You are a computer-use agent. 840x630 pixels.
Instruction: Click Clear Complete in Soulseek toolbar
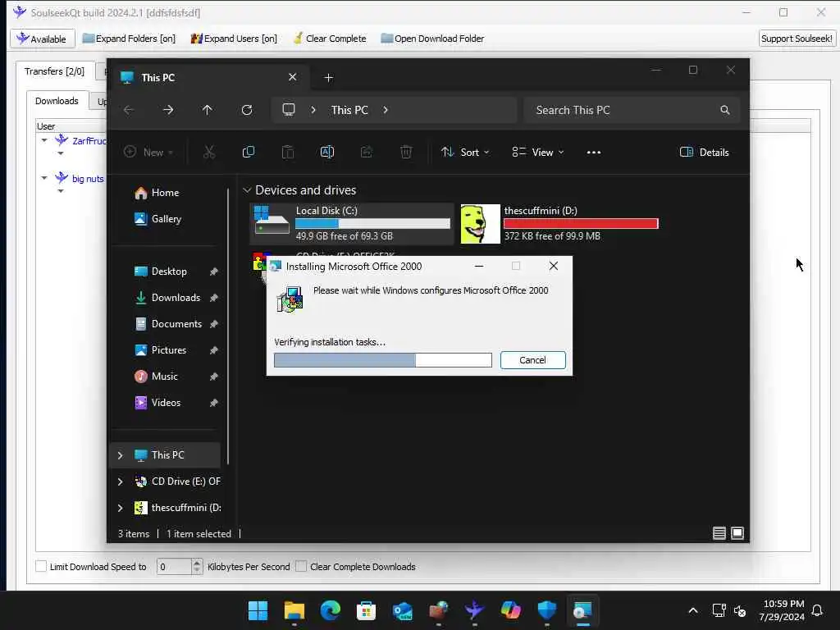330,39
